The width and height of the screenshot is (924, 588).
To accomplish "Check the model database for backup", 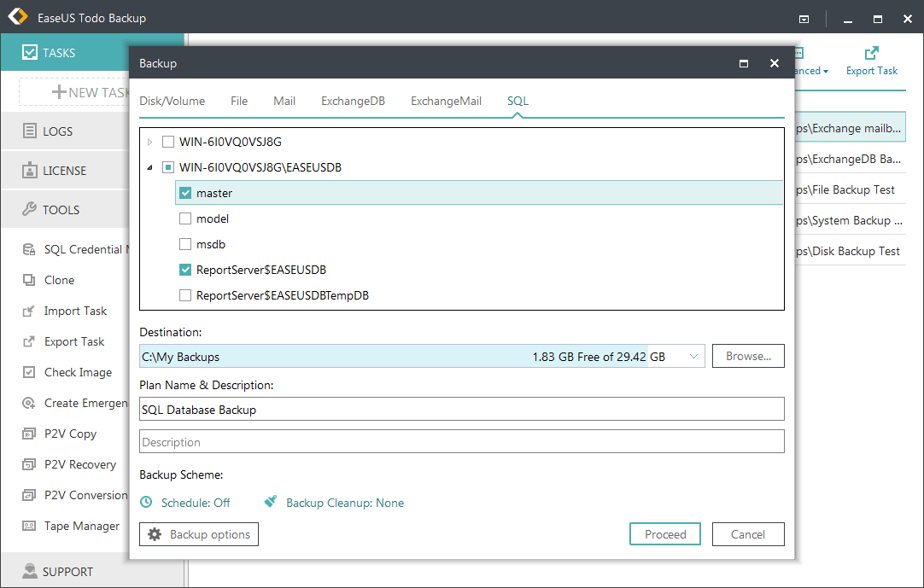I will (x=184, y=218).
